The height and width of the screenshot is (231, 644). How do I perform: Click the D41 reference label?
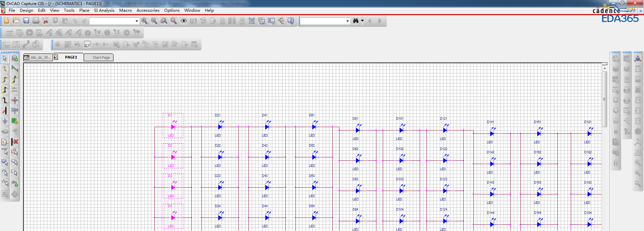265,115
